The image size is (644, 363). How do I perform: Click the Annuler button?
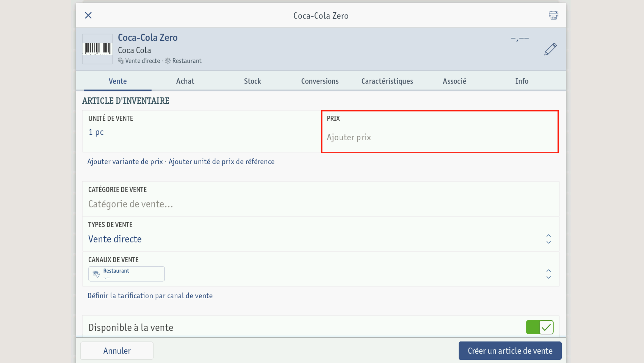[x=117, y=351]
